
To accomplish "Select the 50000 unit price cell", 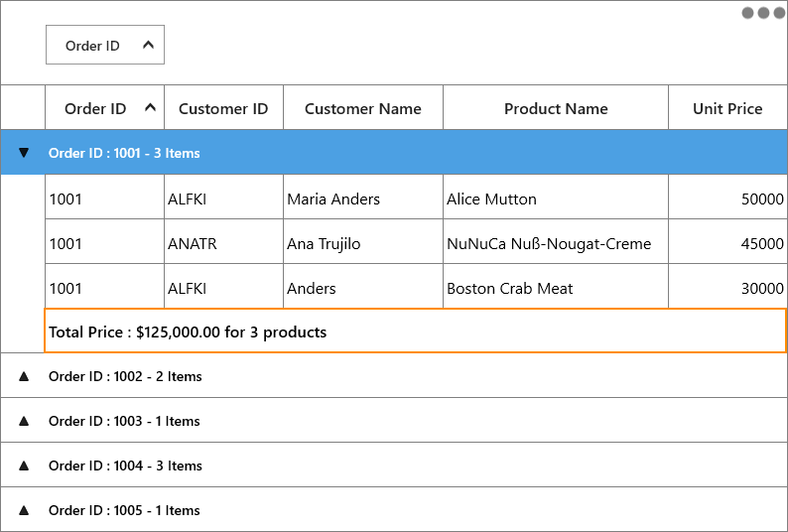I will pyautogui.click(x=727, y=197).
